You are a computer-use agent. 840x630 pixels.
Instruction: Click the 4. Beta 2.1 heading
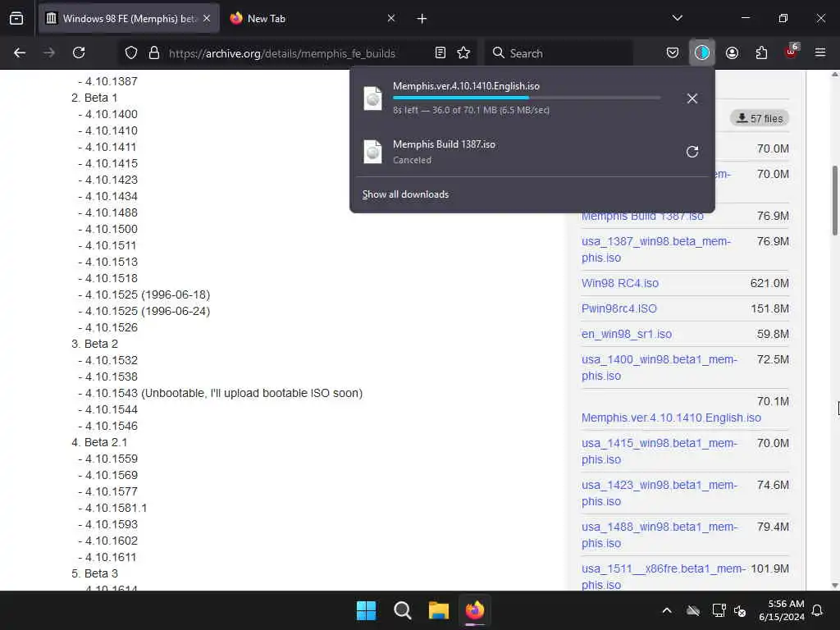coord(99,442)
